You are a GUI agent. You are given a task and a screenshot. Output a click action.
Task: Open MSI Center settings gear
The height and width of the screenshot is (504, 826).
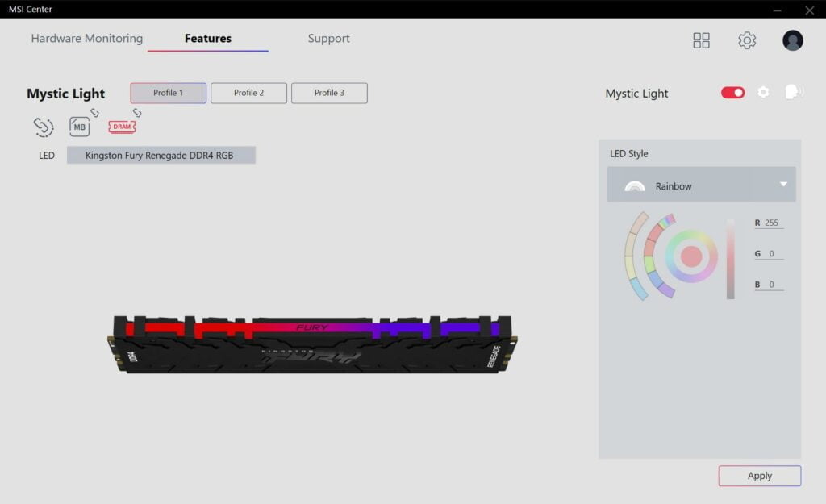pyautogui.click(x=747, y=40)
